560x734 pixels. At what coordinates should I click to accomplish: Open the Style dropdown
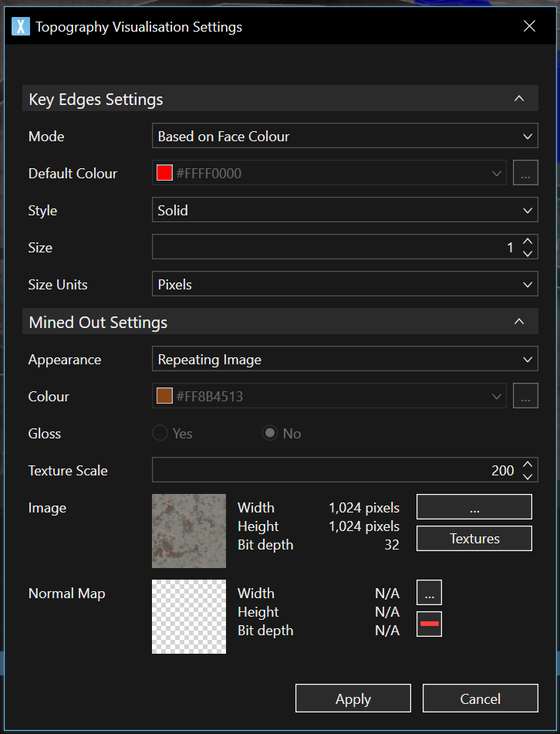pos(344,211)
